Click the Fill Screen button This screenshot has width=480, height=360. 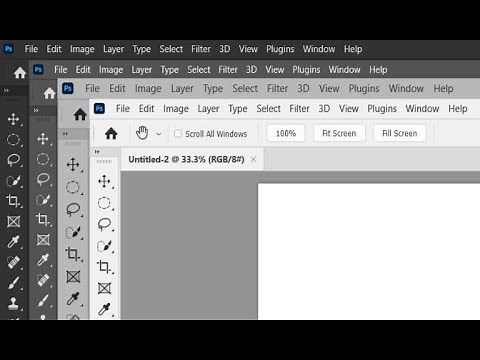[400, 133]
